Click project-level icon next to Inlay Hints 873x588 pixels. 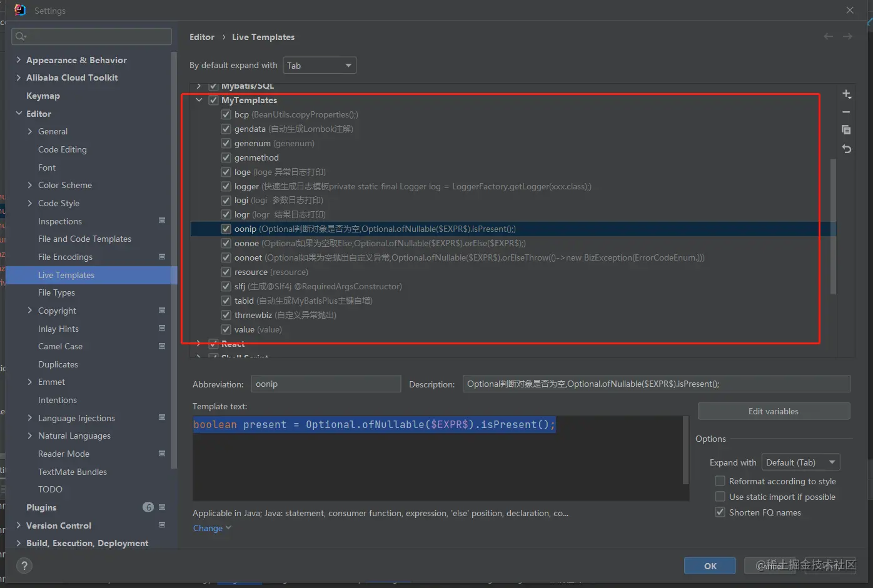click(x=162, y=328)
